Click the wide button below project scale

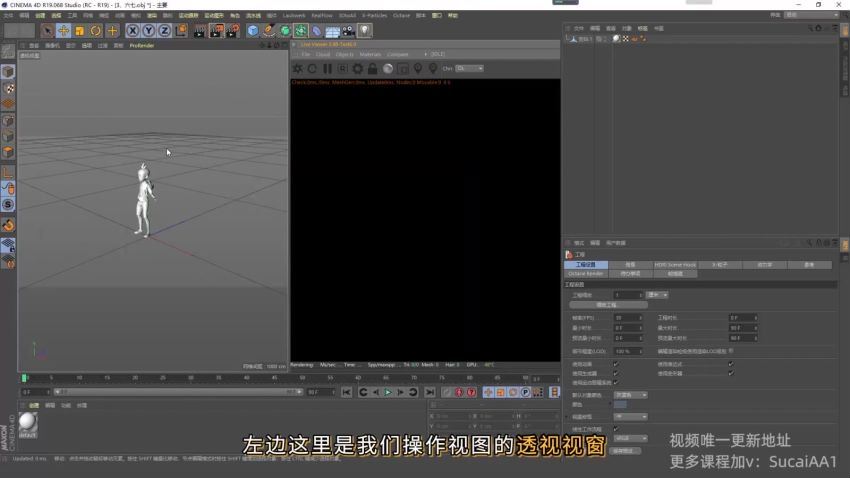point(608,304)
